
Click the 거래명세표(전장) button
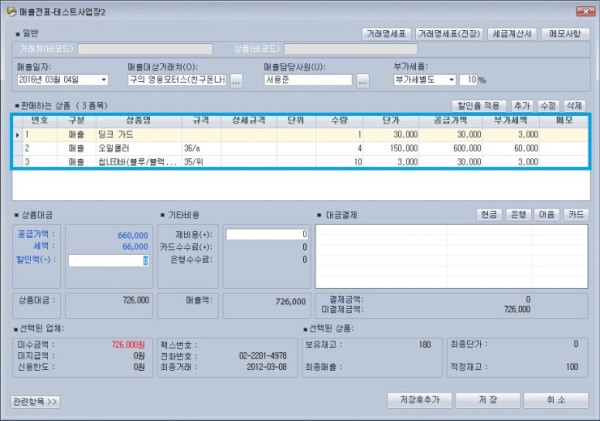tap(448, 34)
